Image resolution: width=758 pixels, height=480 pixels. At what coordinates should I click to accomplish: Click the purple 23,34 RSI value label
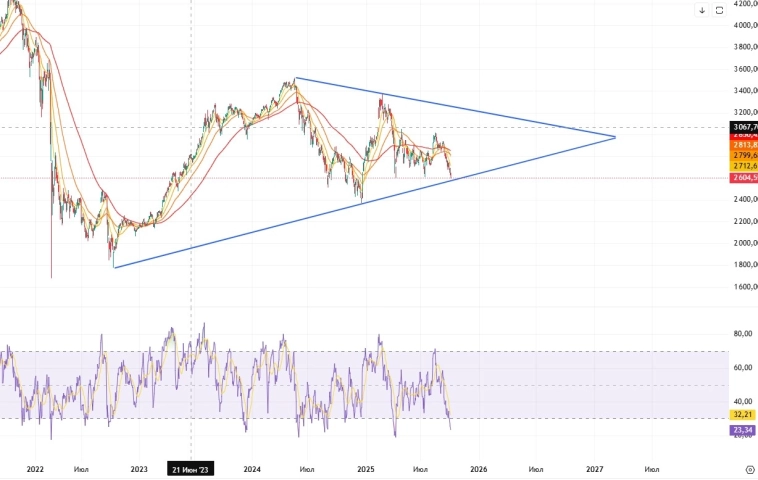point(743,430)
